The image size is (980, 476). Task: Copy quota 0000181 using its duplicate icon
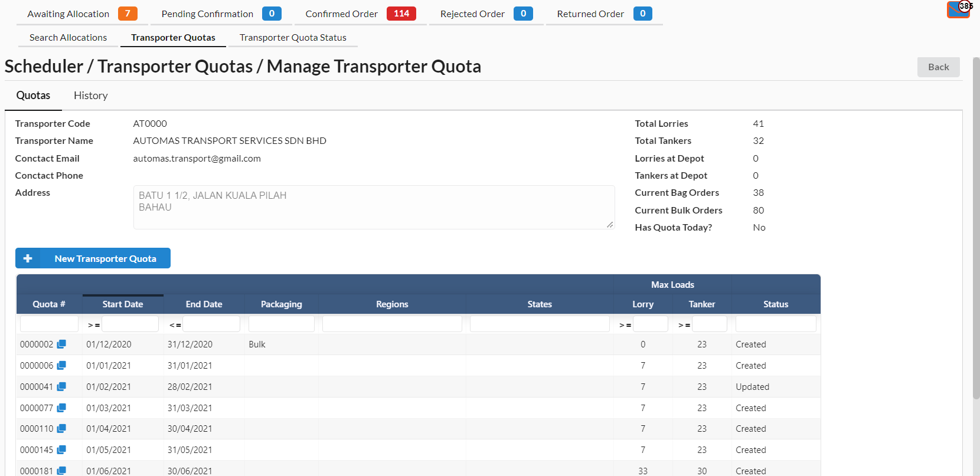[61, 471]
